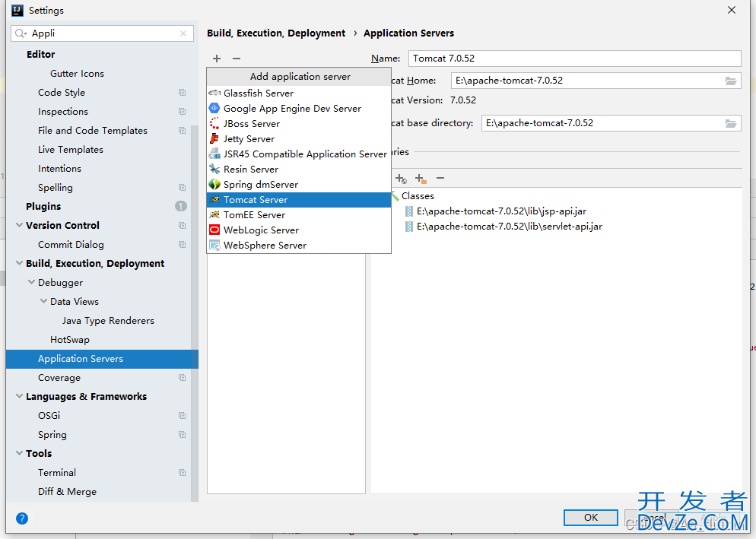Open Gutter Icons settings

coord(77,73)
